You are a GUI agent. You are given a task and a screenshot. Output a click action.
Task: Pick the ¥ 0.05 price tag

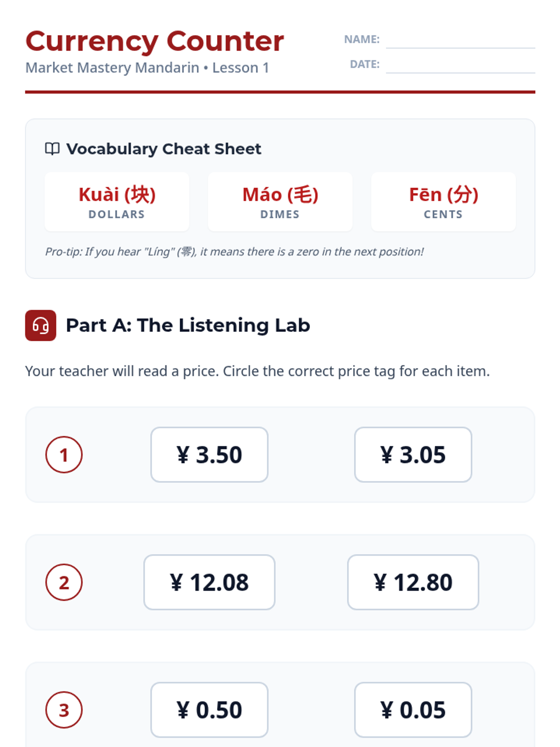[x=413, y=710]
